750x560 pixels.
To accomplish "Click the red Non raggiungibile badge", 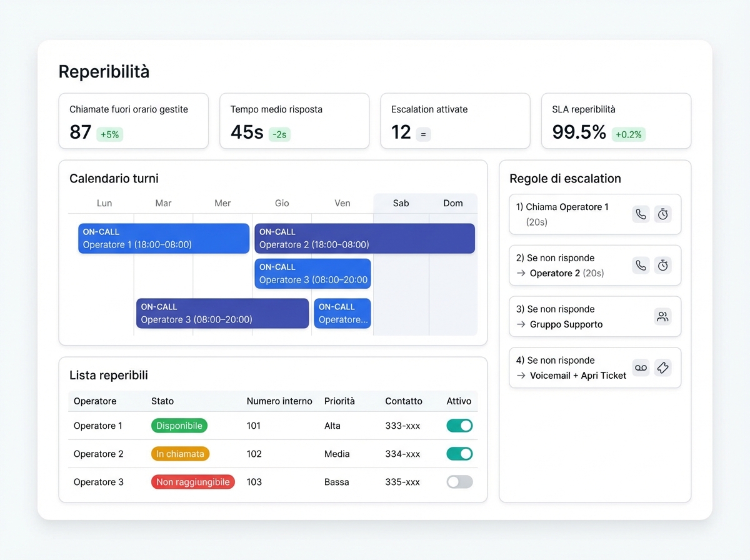I will pos(193,482).
